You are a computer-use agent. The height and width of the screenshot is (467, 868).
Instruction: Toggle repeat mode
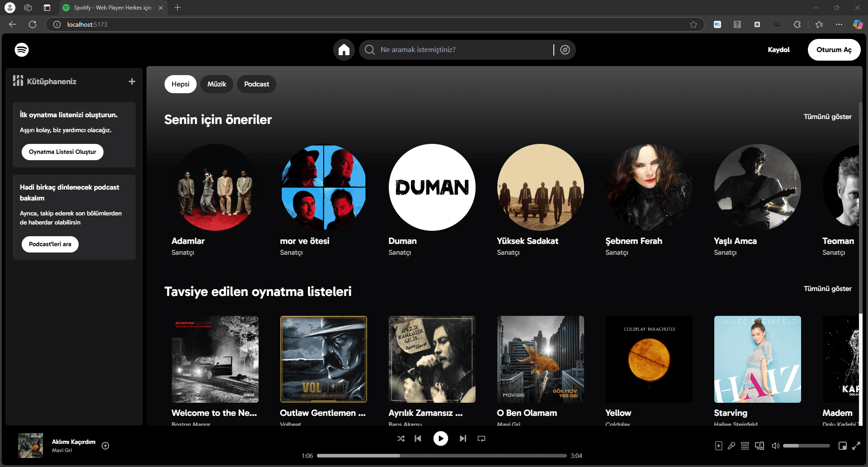tap(481, 438)
